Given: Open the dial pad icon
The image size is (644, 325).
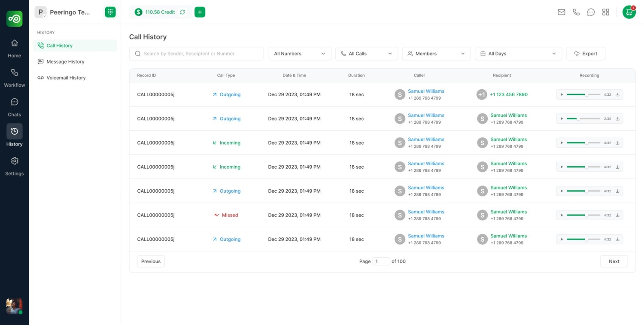Looking at the screenshot, I should click(x=110, y=12).
